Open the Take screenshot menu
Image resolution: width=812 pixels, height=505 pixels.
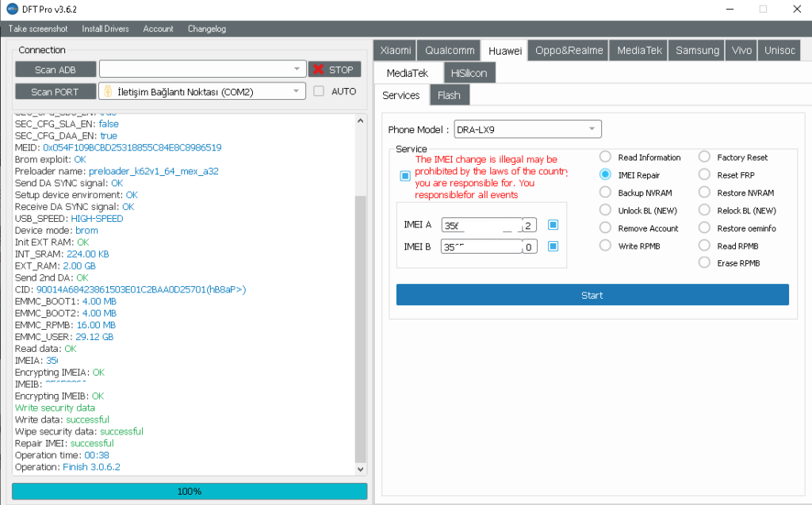pyautogui.click(x=38, y=29)
